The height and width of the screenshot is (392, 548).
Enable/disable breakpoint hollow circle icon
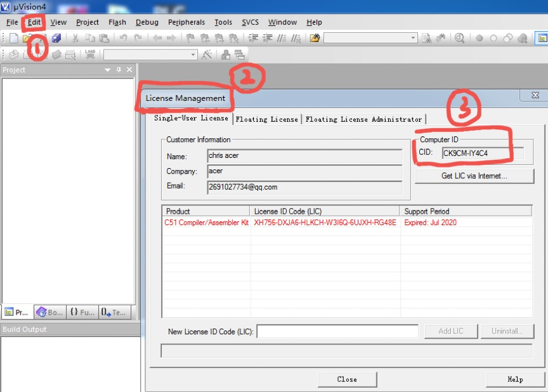(x=493, y=38)
